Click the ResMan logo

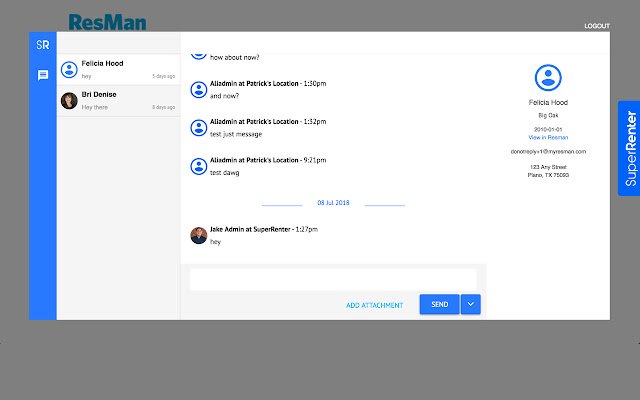(107, 22)
